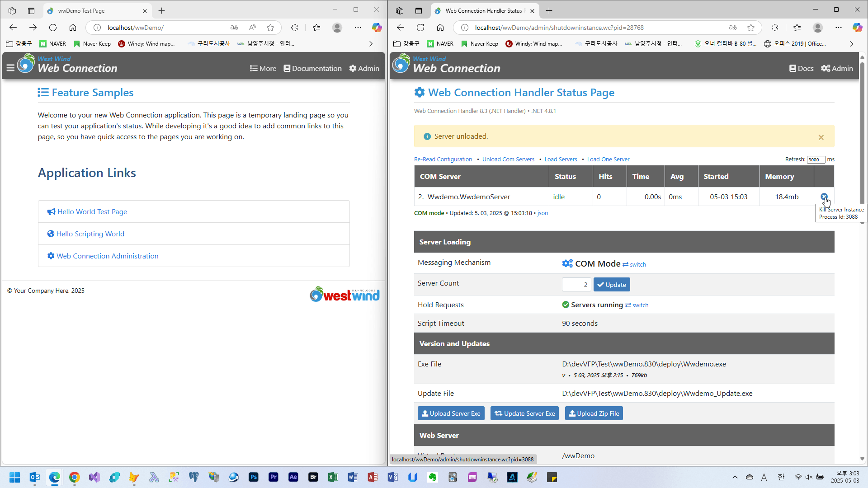868x488 pixels.
Task: Dismiss the Server unloaded alert
Action: (821, 137)
